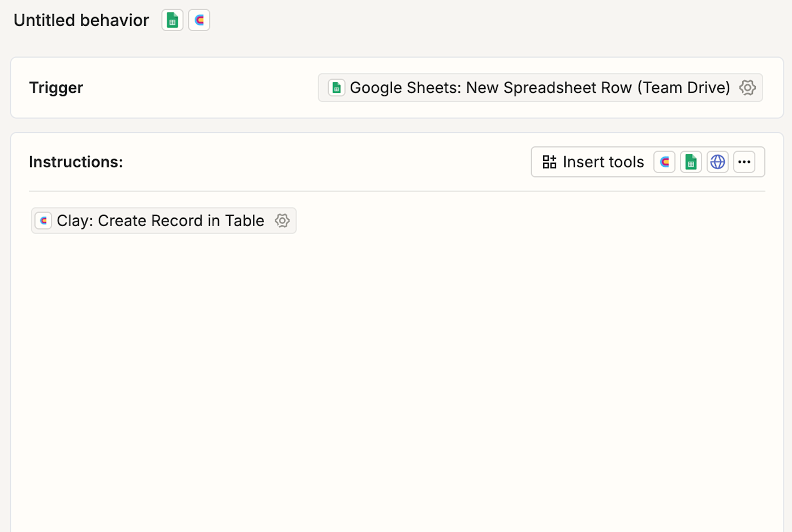Click the grid-plus icon on Insert tools
The width and height of the screenshot is (792, 532).
pos(549,162)
